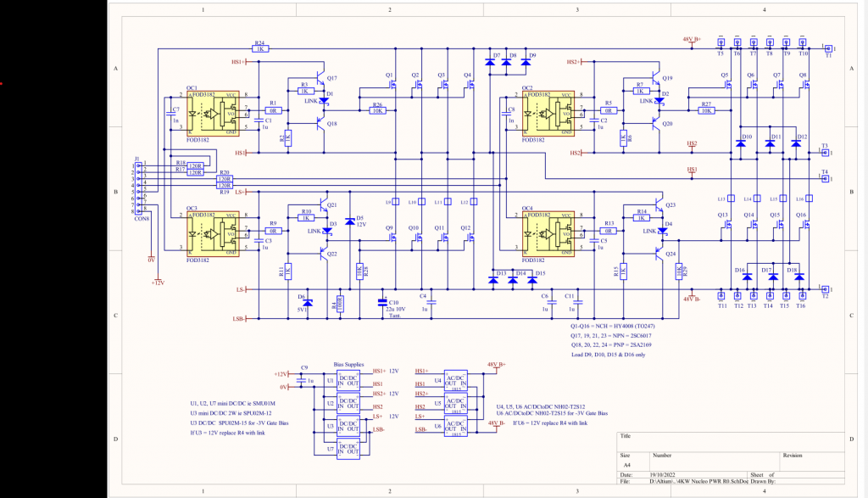Select transistor Q17 symbol
Viewport: 868px width, 498px height.
click(322, 78)
